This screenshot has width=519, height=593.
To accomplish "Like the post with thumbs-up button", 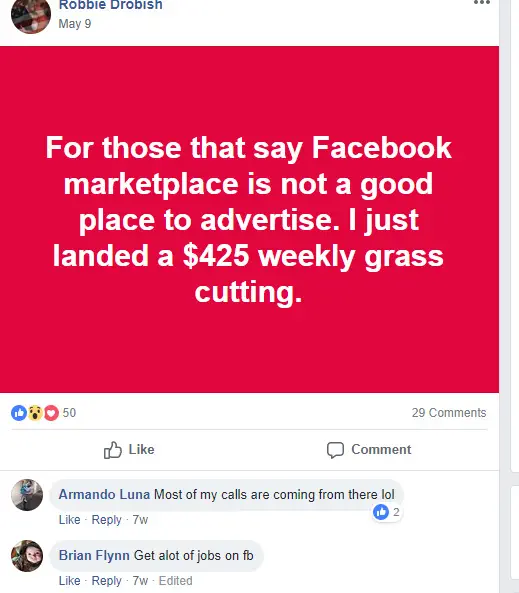I will 129,450.
